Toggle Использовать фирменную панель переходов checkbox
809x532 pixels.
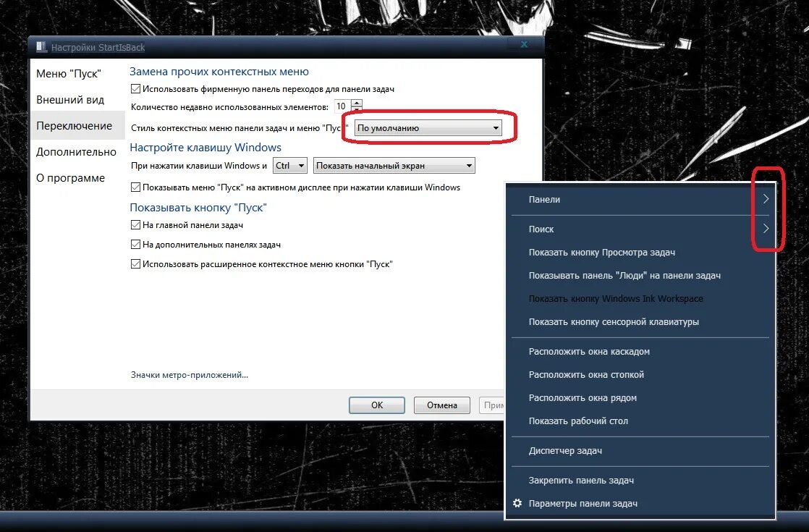(136, 89)
